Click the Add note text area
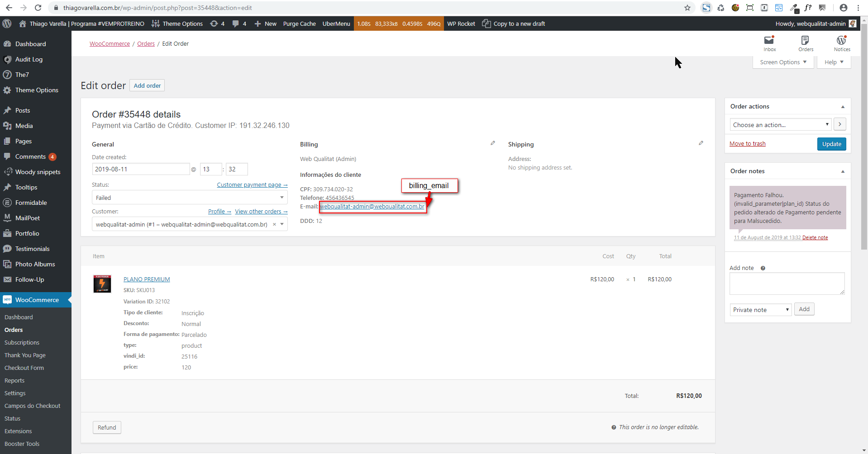868x454 pixels. (787, 284)
